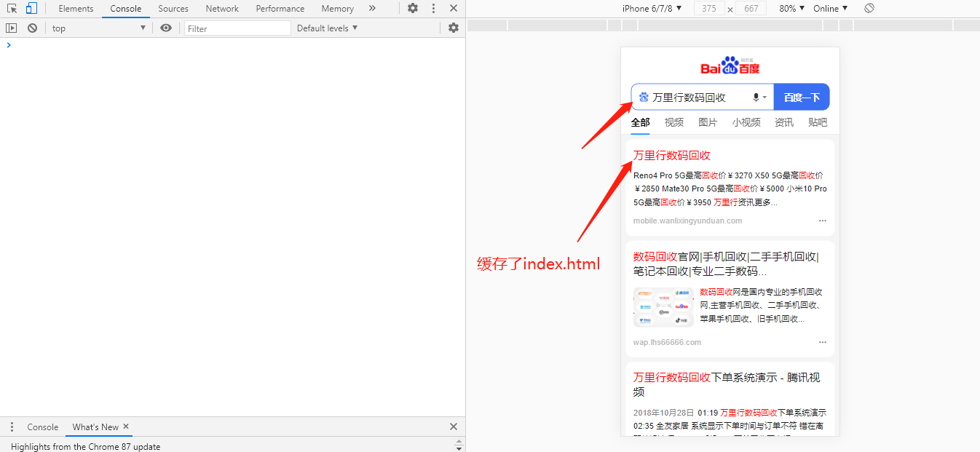Show the console sidebar
This screenshot has width=980, height=452.
(11, 28)
